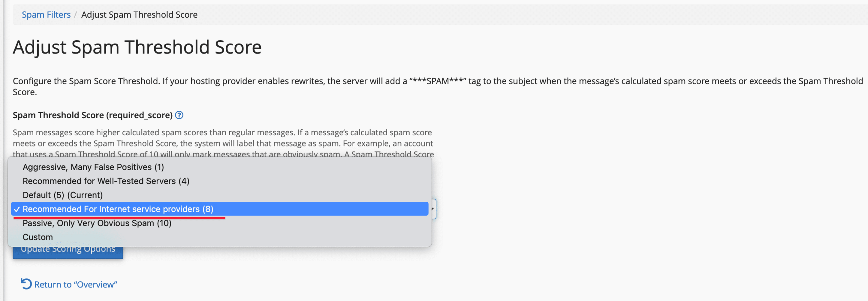Click the Spam Threshold Score (required_score) label
Screen dimensions: 868x301
93,115
